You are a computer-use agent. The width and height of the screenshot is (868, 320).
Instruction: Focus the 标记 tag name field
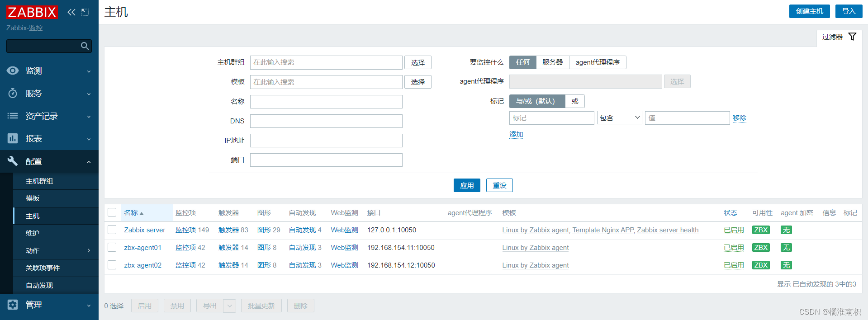552,118
